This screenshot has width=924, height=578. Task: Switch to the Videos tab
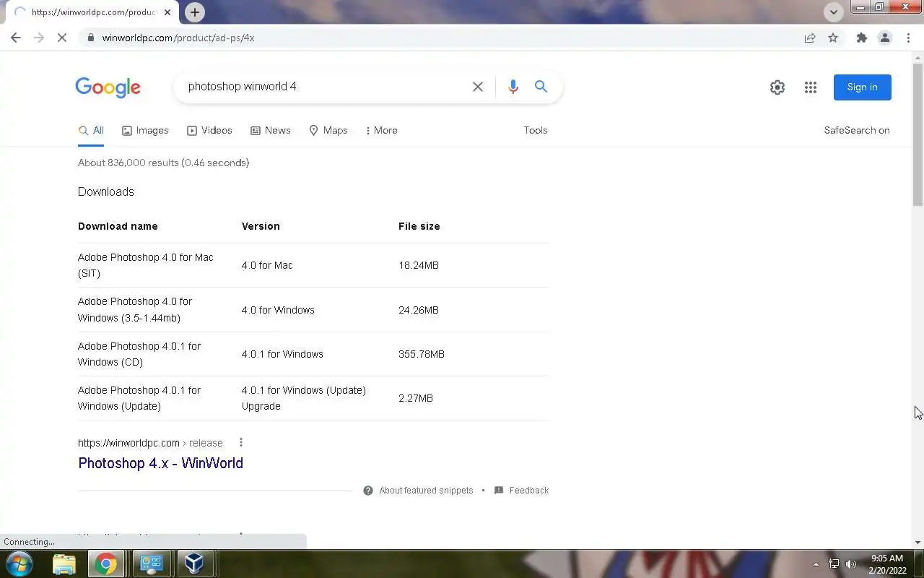point(209,131)
